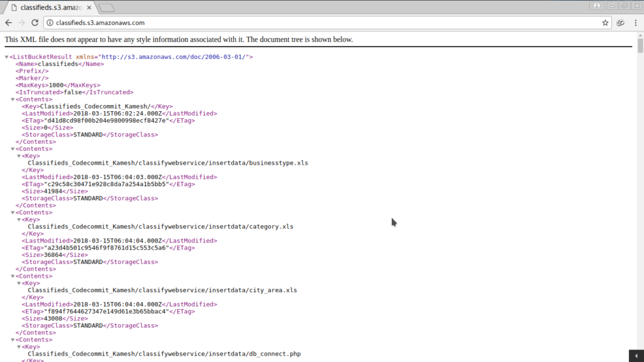Open the browser extension icon beside the address bar
Viewport: 644px width, 362px height.
tap(620, 22)
